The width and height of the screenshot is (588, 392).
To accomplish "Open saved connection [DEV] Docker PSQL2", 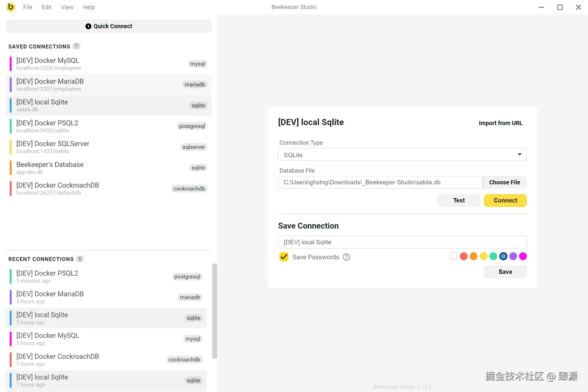I will [x=109, y=126].
